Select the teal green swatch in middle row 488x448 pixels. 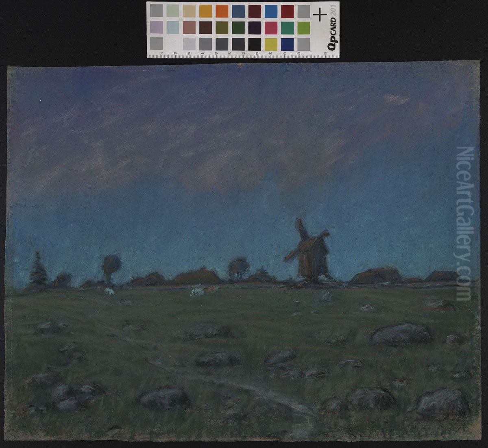[287, 27]
